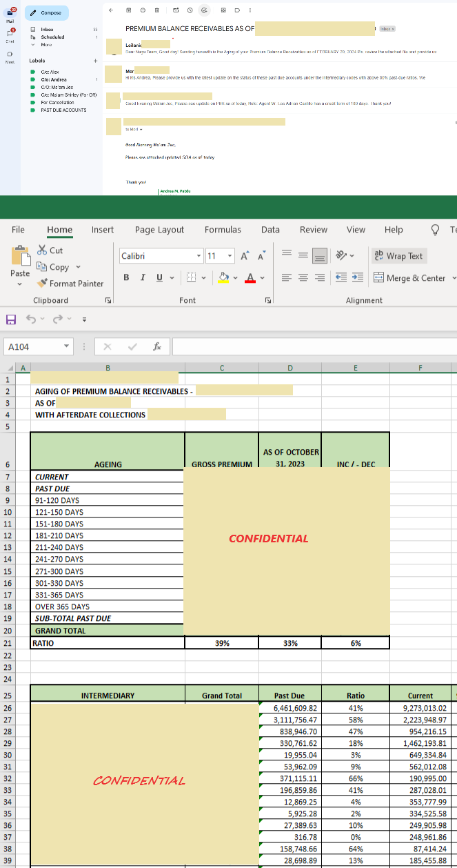
Task: Click the Increase Indent icon
Action: [358, 277]
